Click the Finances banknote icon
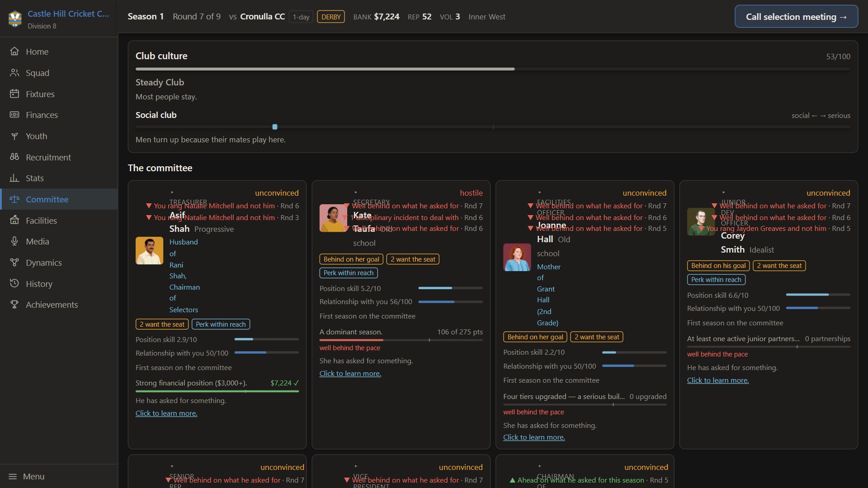The image size is (868, 488). 14,115
